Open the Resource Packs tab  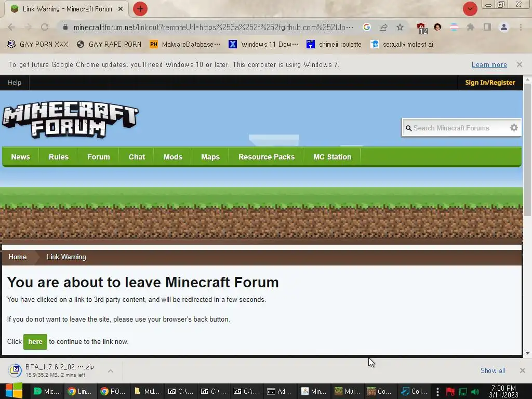267,157
